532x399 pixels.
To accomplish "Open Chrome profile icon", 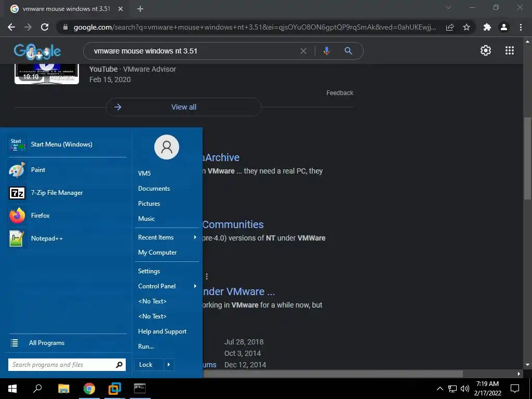I will pos(504,27).
